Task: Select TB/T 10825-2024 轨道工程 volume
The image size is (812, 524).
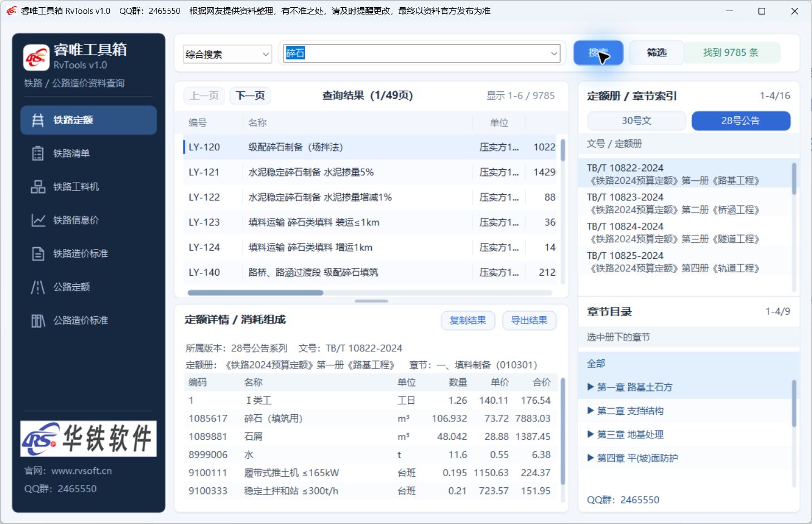Action: click(x=685, y=262)
